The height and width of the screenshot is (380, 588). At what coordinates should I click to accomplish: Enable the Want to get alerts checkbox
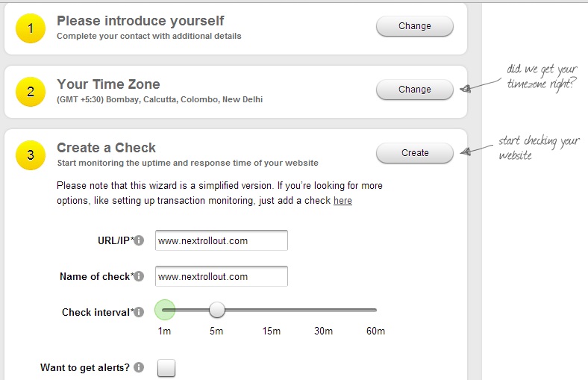pos(166,368)
